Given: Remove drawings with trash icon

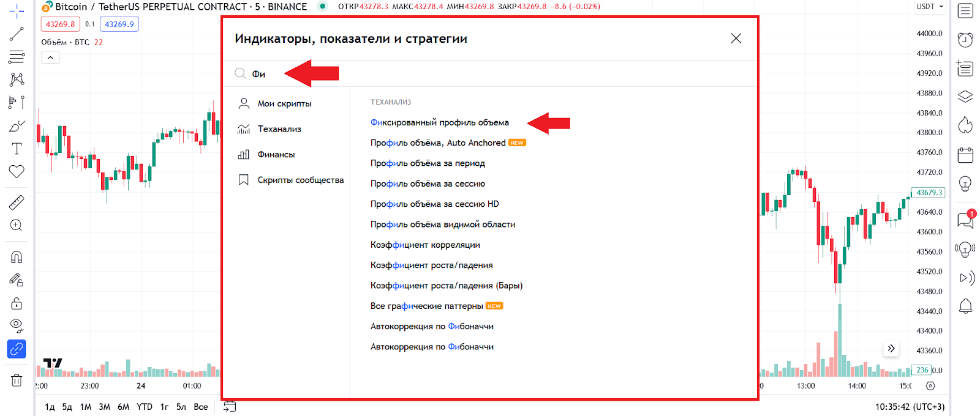Looking at the screenshot, I should coord(17,381).
